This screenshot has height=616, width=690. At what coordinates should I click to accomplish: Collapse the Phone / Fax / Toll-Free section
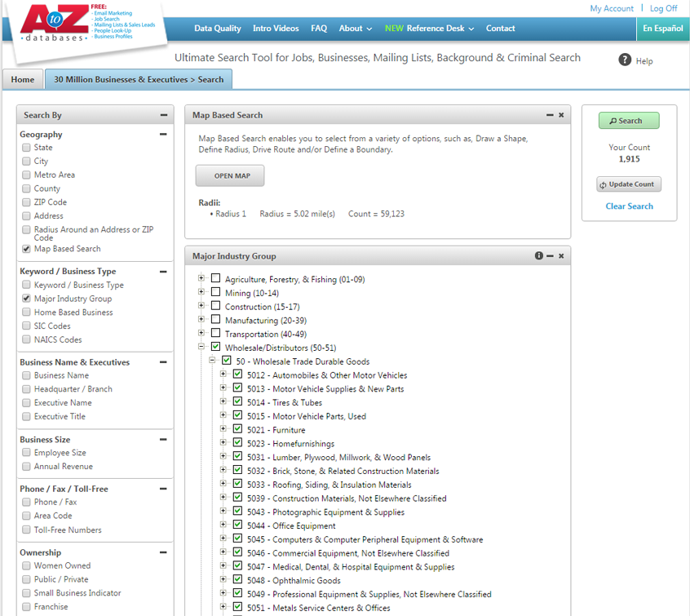163,489
